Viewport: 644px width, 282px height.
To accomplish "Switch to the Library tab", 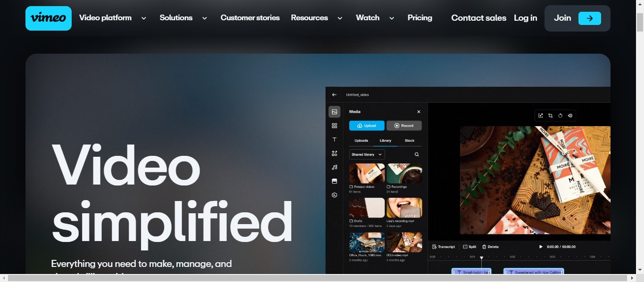I will (385, 140).
